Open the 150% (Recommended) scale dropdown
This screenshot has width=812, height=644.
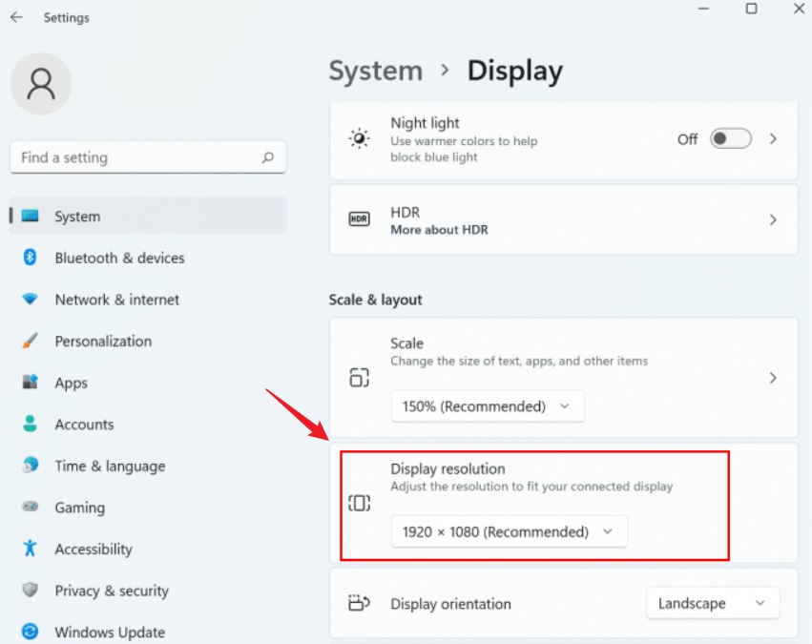pos(488,406)
